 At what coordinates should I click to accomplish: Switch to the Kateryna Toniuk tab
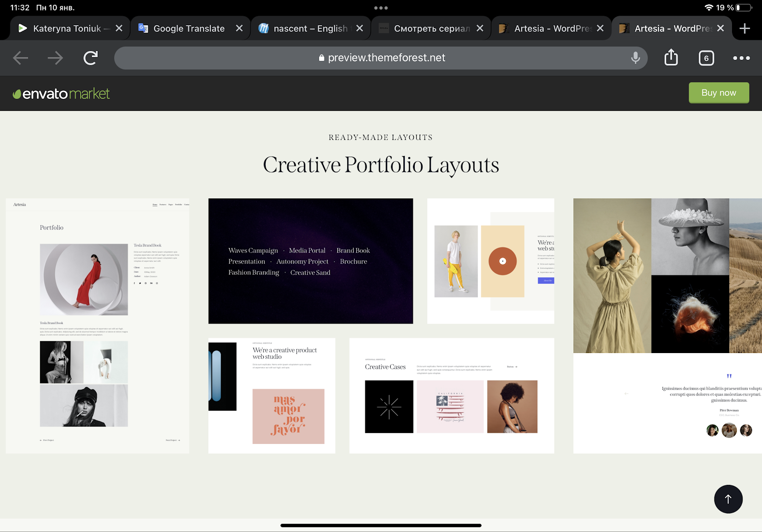(70, 29)
